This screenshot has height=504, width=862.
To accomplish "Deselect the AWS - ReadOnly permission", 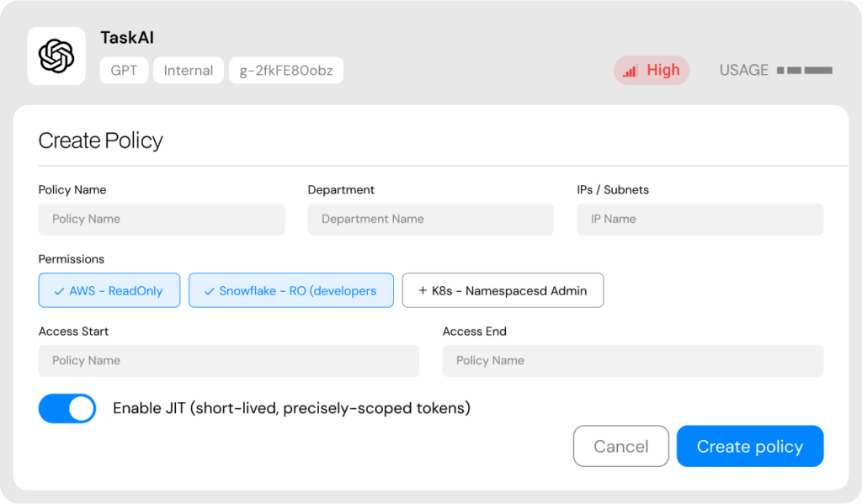I will (109, 290).
